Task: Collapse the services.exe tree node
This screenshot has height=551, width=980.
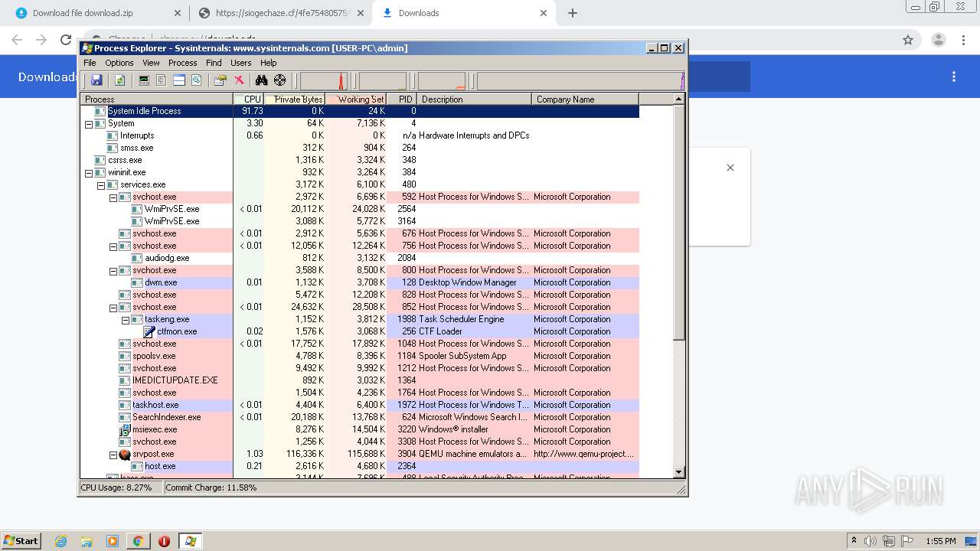Action: [101, 184]
